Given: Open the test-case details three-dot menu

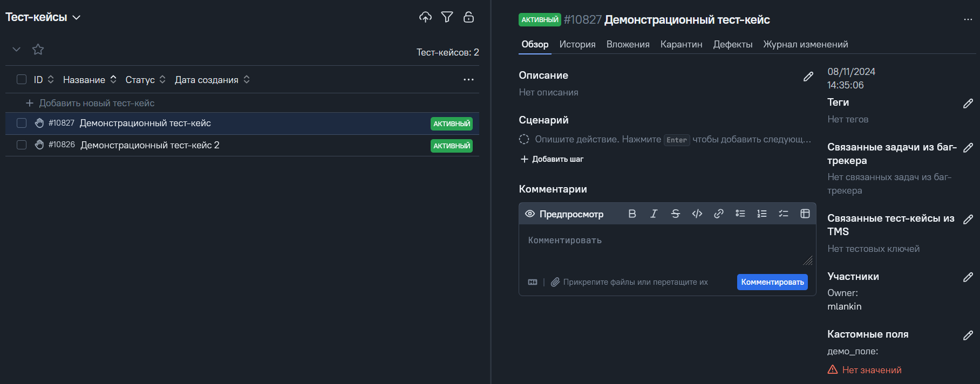Looking at the screenshot, I should click(968, 19).
